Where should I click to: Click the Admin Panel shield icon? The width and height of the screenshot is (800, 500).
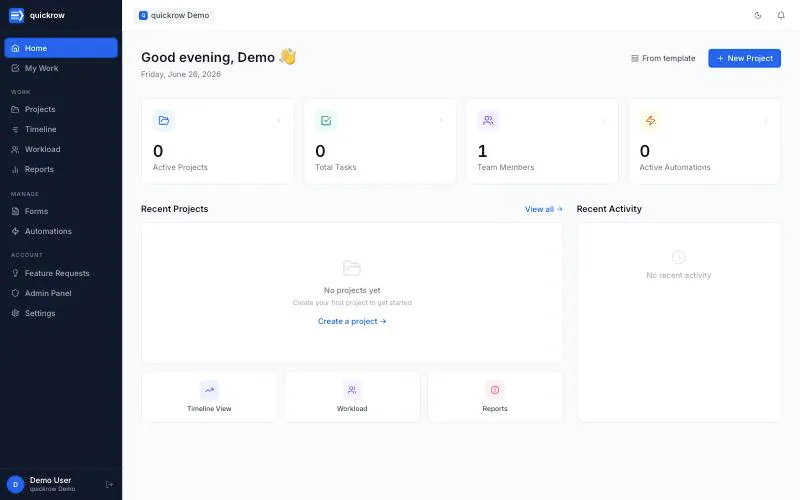pos(15,293)
